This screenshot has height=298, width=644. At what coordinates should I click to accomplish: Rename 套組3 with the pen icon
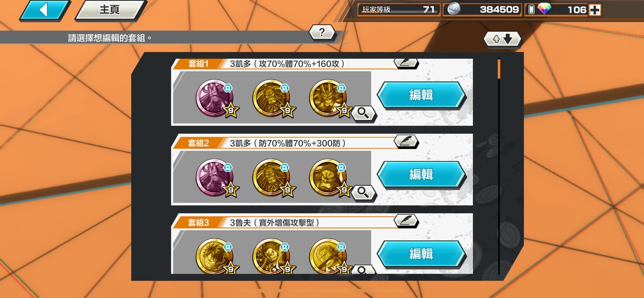pos(406,221)
